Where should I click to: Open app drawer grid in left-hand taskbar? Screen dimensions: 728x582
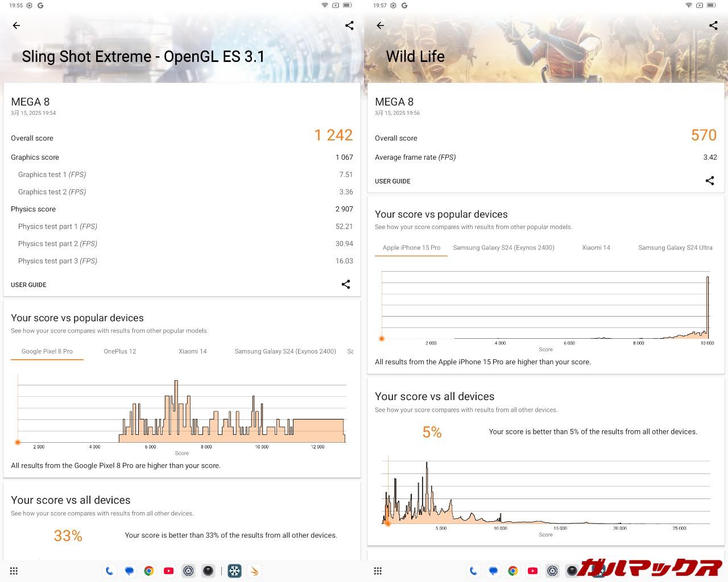point(14,571)
